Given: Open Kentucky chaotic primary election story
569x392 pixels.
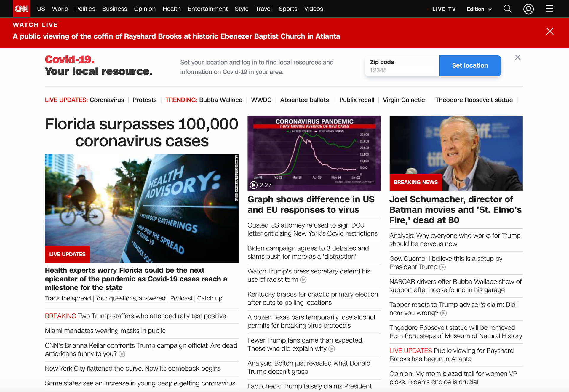Looking at the screenshot, I should point(313,298).
